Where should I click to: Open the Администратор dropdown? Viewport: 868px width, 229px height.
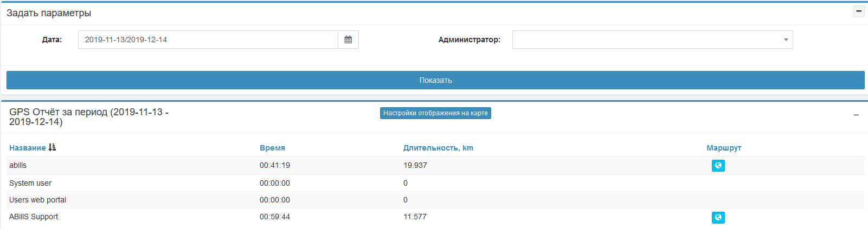pyautogui.click(x=652, y=40)
